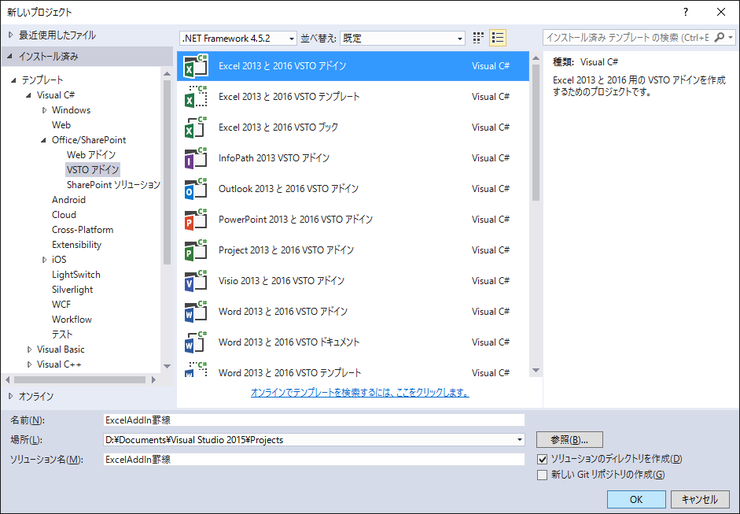Select the Silverlight category

click(72, 290)
